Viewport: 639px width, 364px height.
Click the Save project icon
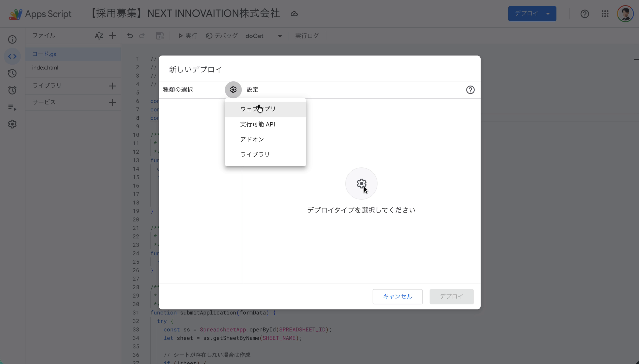160,36
